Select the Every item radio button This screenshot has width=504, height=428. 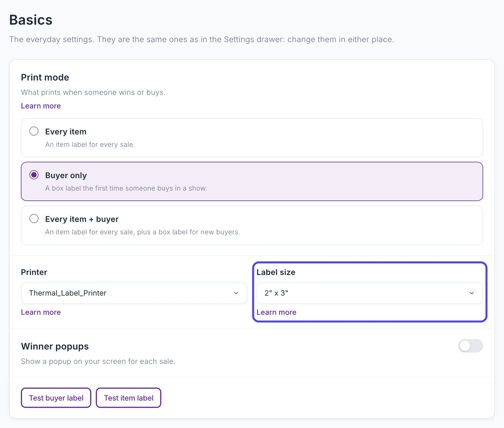coord(34,131)
